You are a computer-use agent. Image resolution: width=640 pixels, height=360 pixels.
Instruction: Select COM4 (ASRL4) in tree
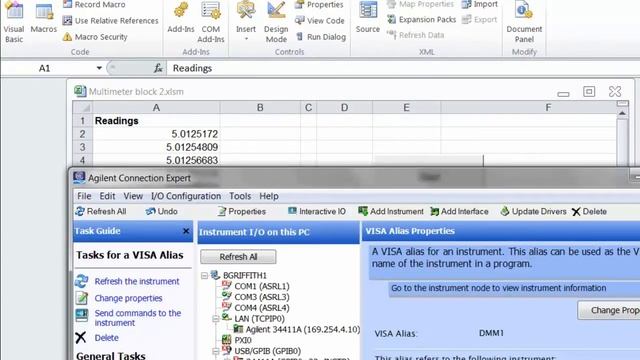(262, 308)
